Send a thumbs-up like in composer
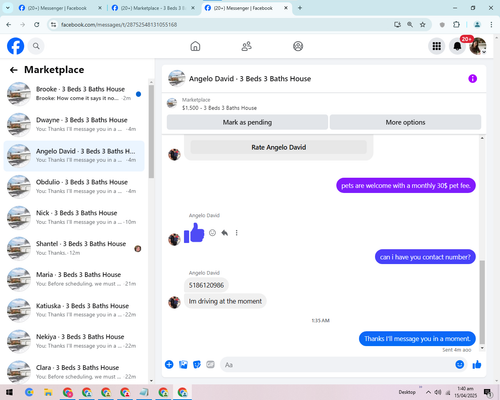Viewport: 500px width, 400px height. coord(477,364)
